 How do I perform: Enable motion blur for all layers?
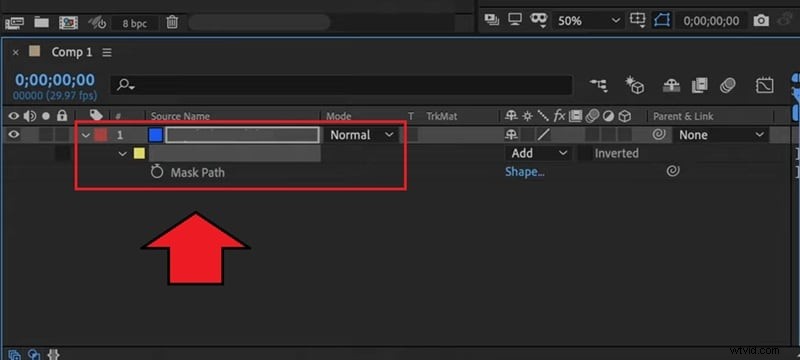(728, 86)
